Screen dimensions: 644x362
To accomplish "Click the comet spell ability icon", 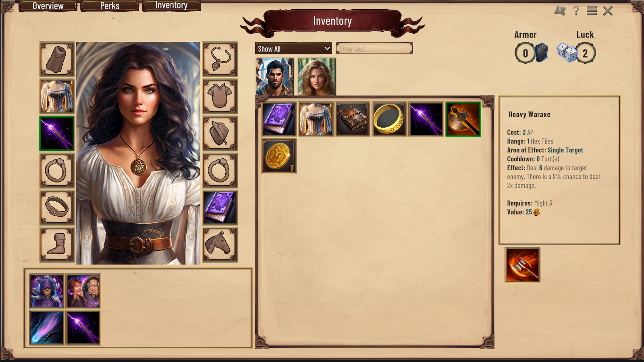I will click(x=47, y=328).
